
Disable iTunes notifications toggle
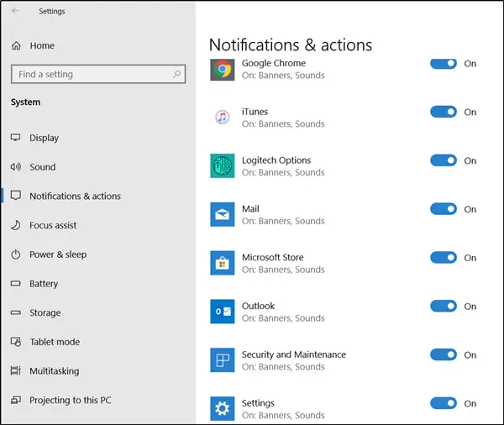click(x=444, y=112)
